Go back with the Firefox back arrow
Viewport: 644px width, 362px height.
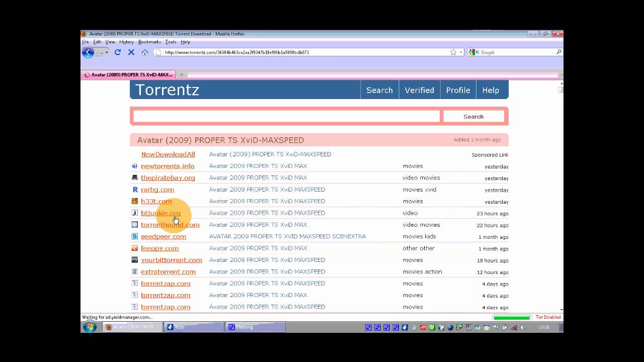tap(88, 52)
